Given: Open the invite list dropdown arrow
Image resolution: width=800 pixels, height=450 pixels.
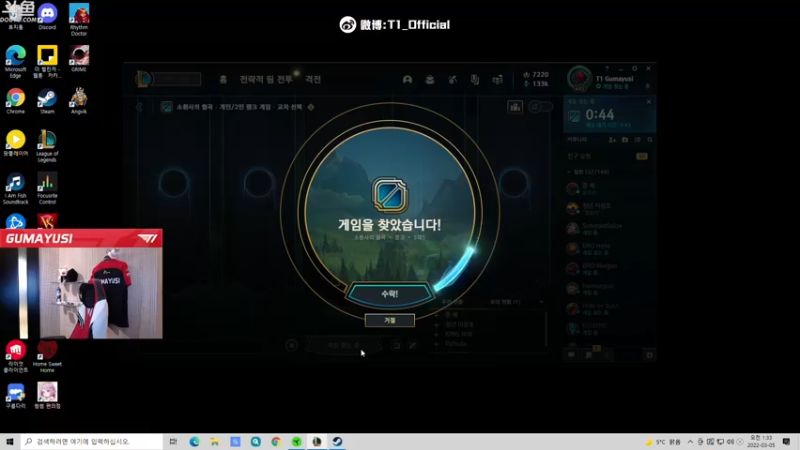Looking at the screenshot, I should point(541,302).
